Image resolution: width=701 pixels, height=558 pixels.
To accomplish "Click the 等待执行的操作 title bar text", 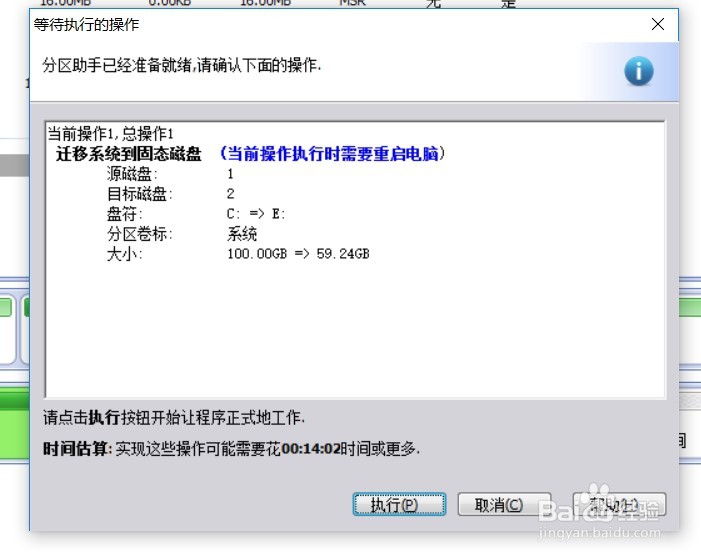I will [86, 24].
